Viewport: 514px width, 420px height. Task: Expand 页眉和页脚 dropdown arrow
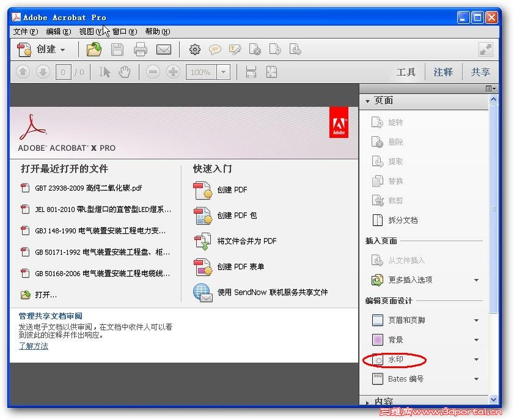(476, 320)
